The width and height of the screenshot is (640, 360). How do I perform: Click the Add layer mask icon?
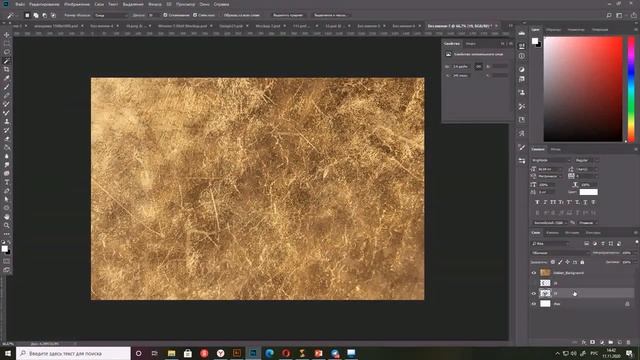(593, 342)
